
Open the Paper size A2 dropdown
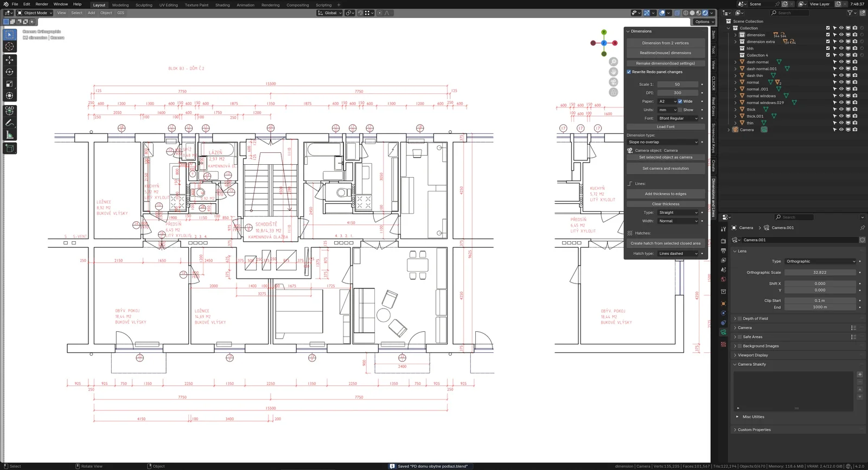(667, 101)
